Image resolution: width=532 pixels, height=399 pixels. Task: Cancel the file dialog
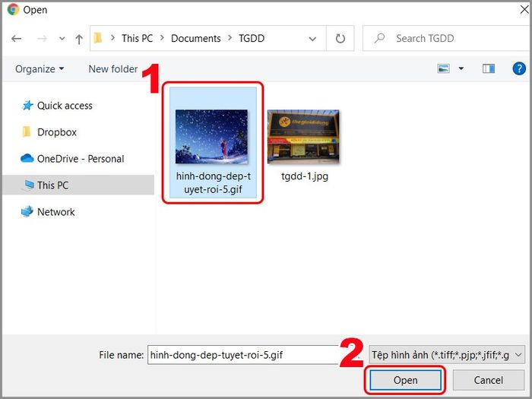(488, 380)
